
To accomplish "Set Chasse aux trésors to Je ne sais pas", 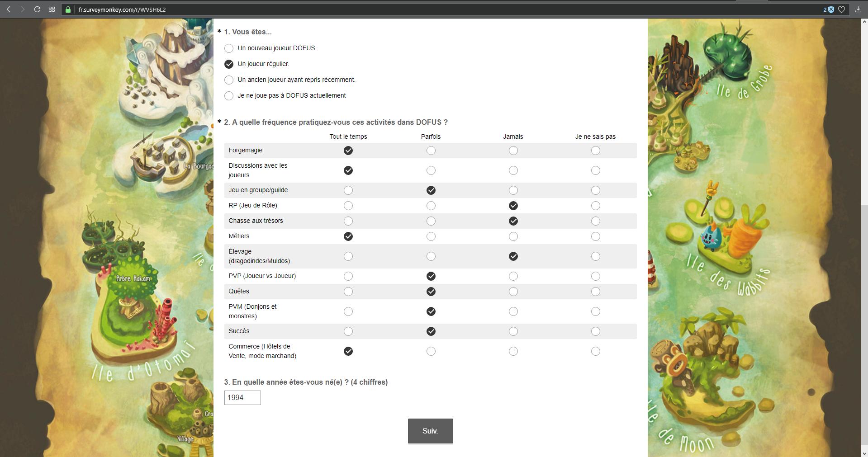I will tap(595, 221).
